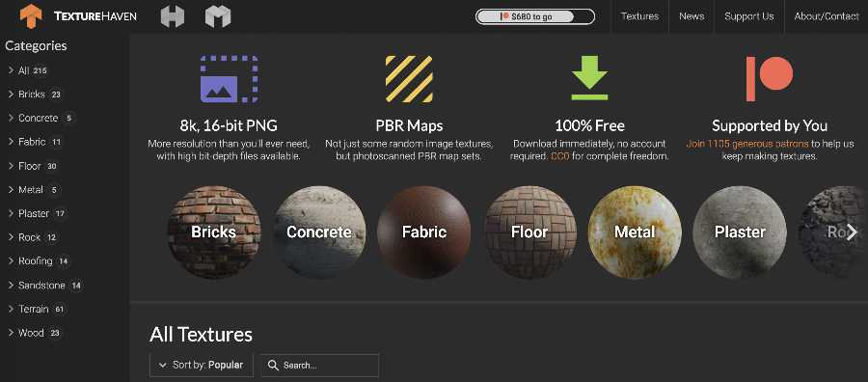Open Plaster sphere thumbnail
Screen dimensions: 868x382
point(740,232)
